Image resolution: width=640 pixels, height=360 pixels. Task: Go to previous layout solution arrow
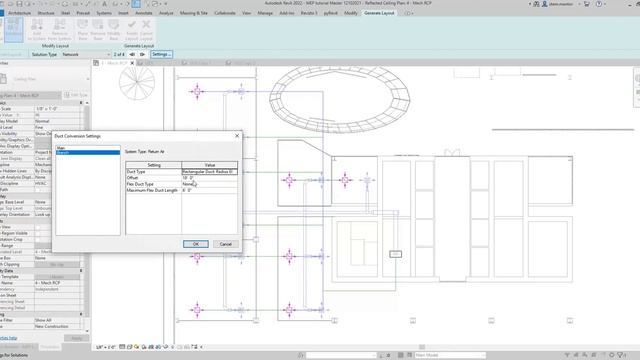(x=132, y=54)
